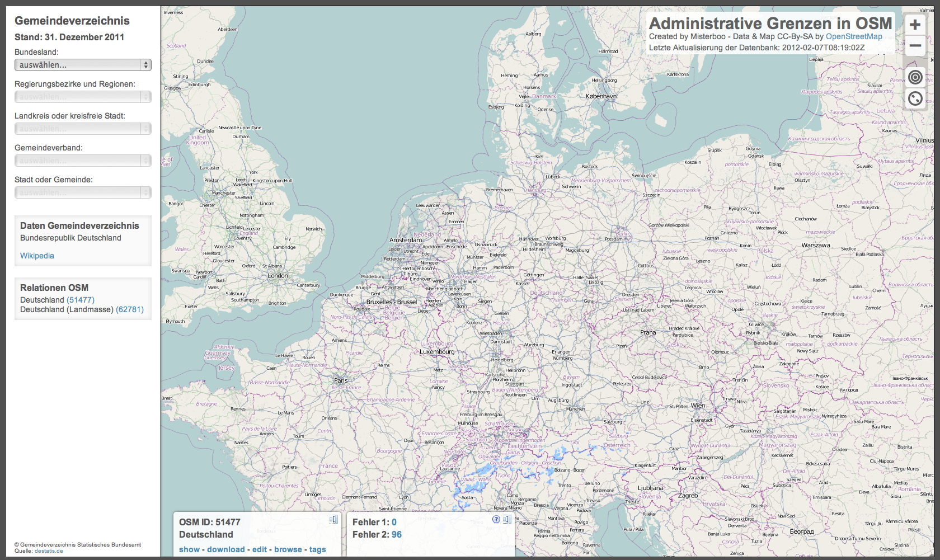Expand Landkreis oder kreisfreie Stadt dropdown
The height and width of the screenshot is (560, 940).
83,129
